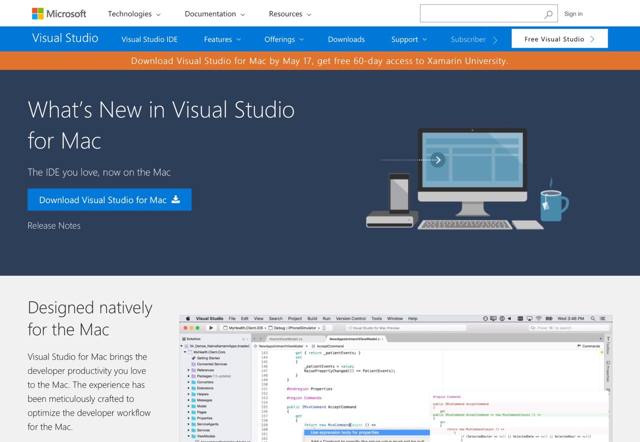Viewport: 640px width, 442px height.
Task: Expand the Technologies dropdown
Action: tap(134, 14)
